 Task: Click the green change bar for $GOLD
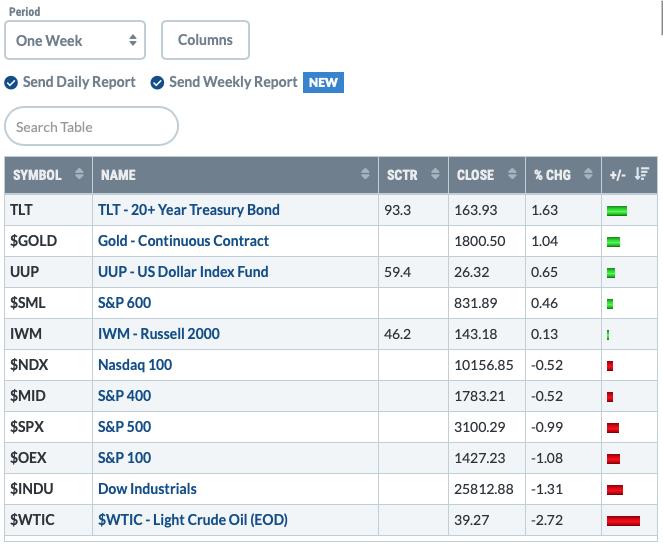point(614,242)
